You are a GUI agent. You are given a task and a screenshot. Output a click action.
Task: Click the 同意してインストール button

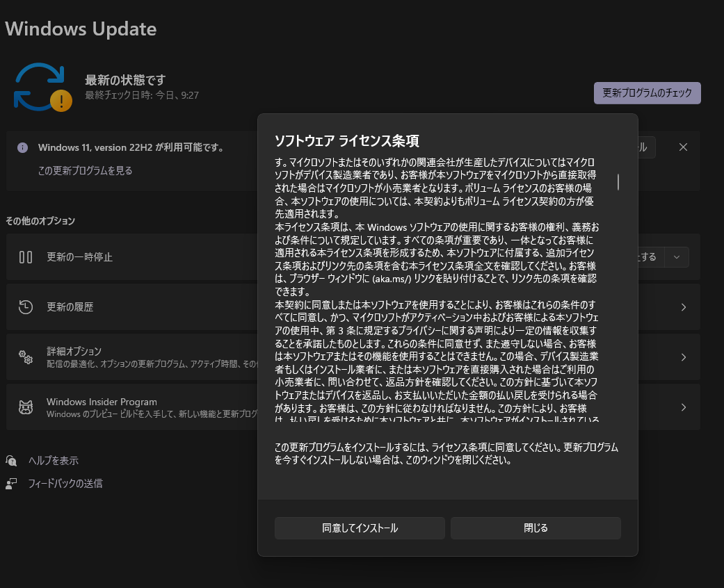360,528
